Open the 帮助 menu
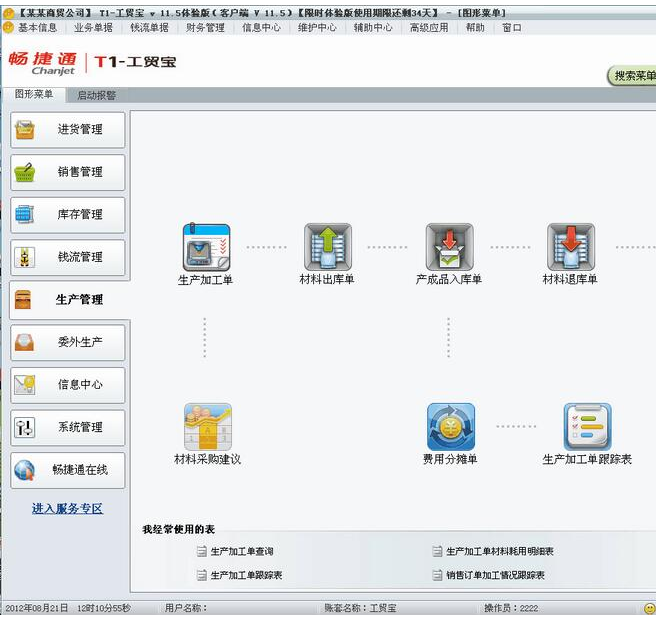The image size is (667, 617). [x=475, y=28]
